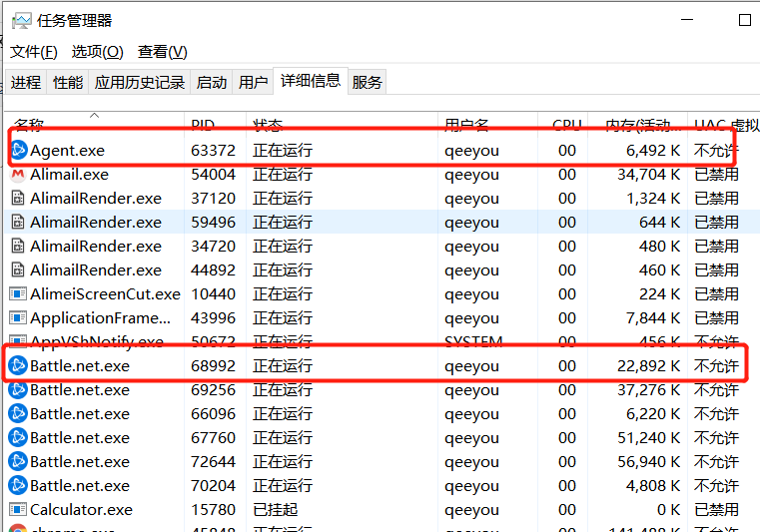Maximize the Task Manager window
Viewport: 760px width, 532px height.
tap(744, 20)
